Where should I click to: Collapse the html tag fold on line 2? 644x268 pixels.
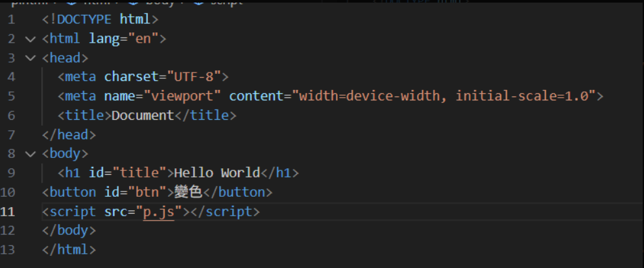pyautogui.click(x=30, y=39)
